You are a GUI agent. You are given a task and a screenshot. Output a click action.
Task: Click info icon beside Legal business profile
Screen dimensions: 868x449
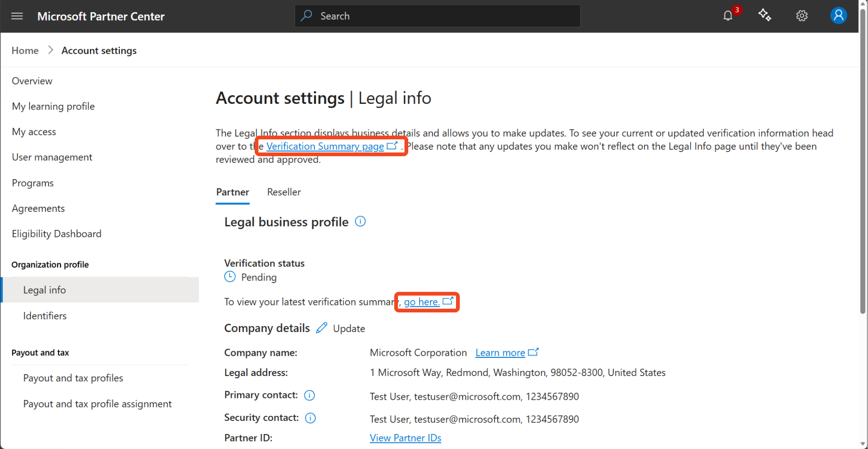coord(360,221)
